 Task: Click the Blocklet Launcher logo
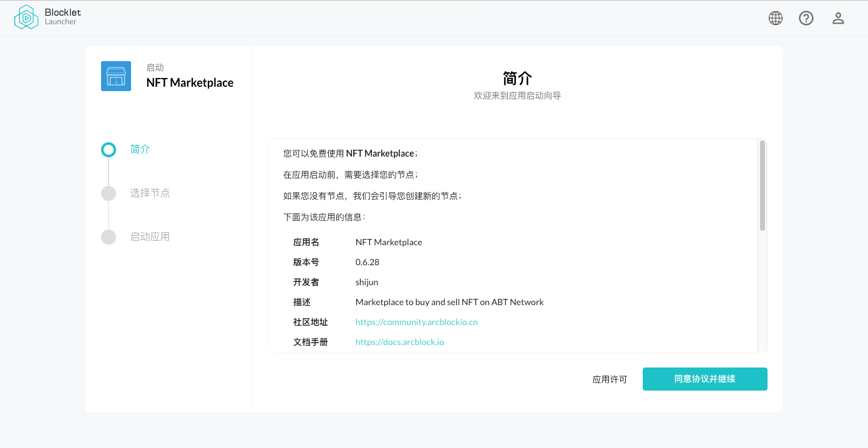pos(47,17)
